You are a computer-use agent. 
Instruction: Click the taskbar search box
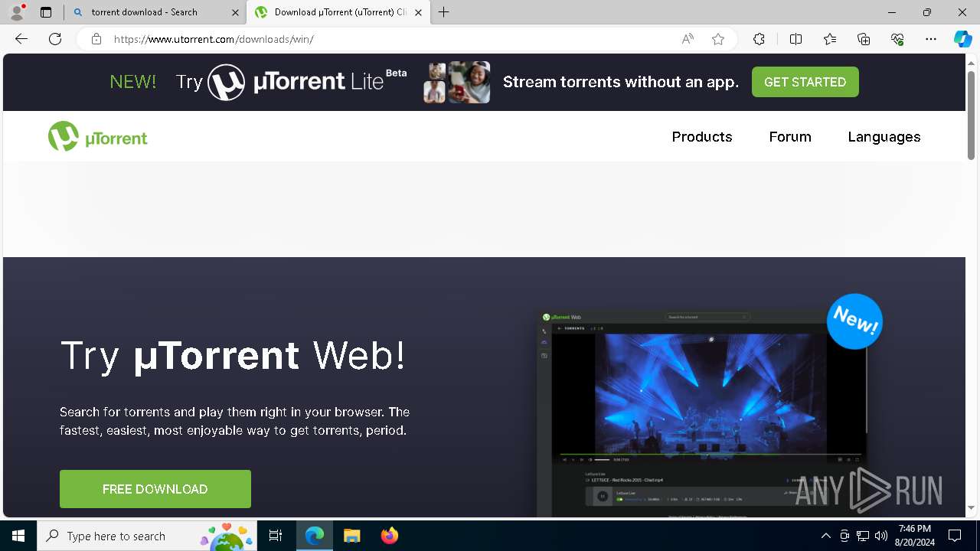point(149,536)
